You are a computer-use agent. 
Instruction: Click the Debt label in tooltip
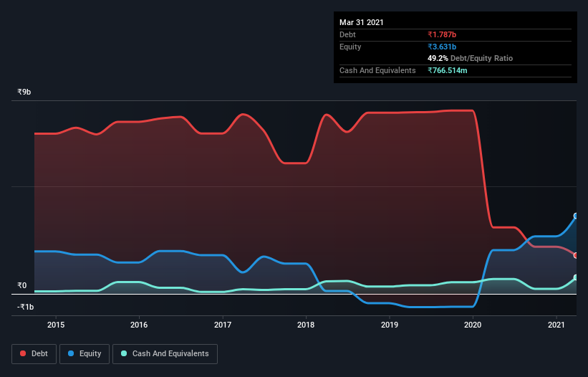pos(347,34)
